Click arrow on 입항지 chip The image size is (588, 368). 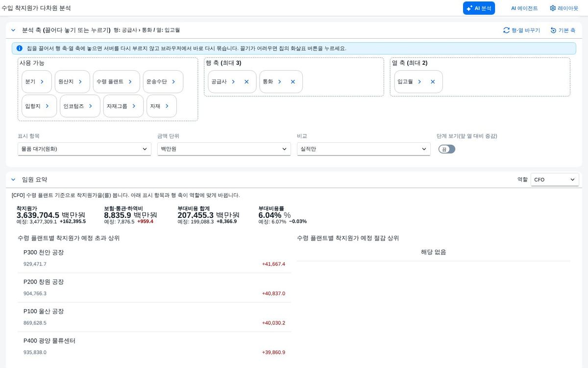(47, 106)
